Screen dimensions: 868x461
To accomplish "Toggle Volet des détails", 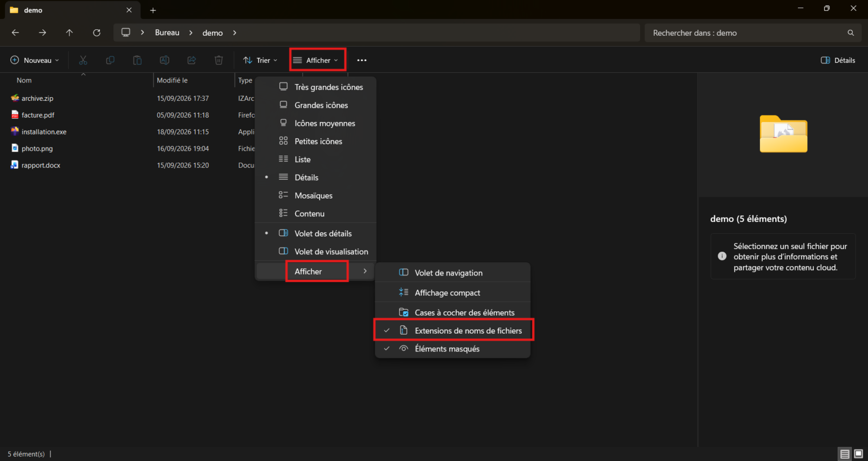I will coord(316,233).
